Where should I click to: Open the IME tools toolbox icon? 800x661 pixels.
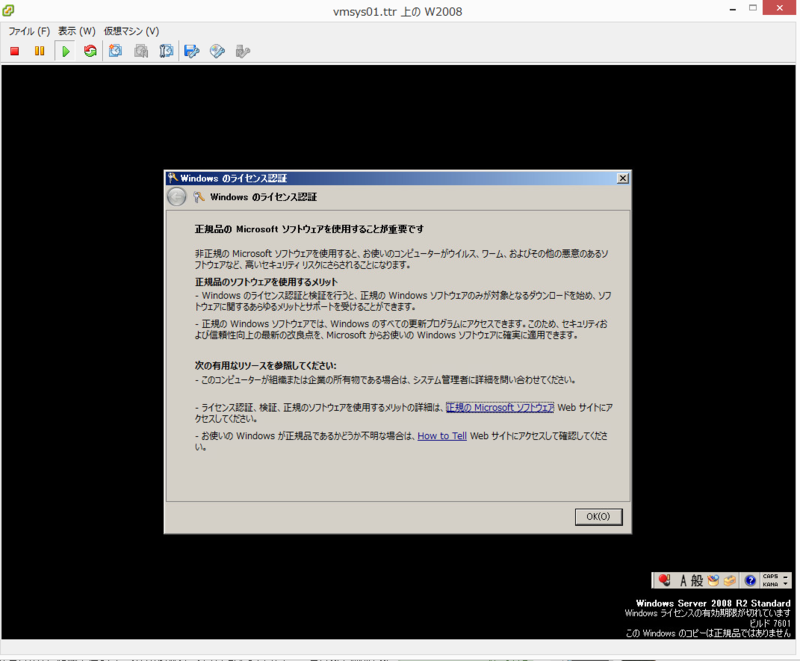[x=730, y=580]
